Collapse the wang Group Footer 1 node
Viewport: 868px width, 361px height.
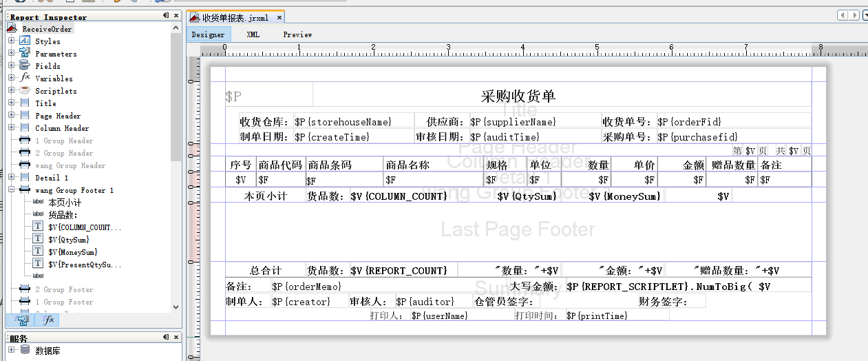[11, 190]
